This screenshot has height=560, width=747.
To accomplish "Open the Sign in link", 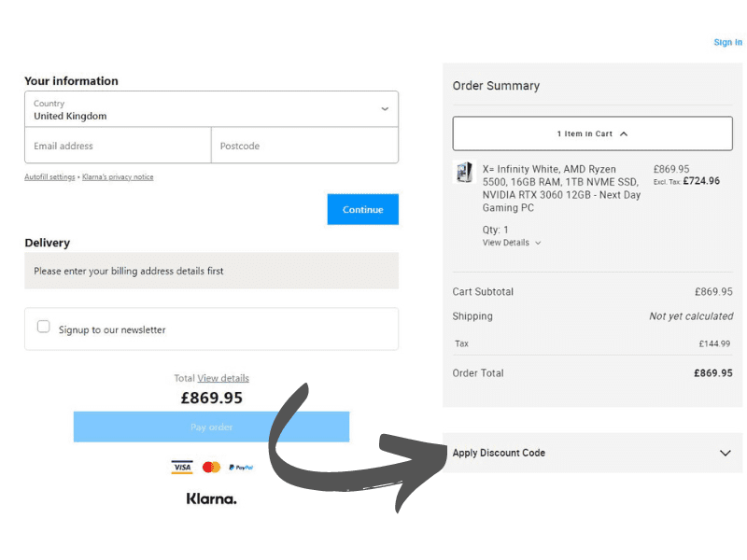I will (727, 42).
